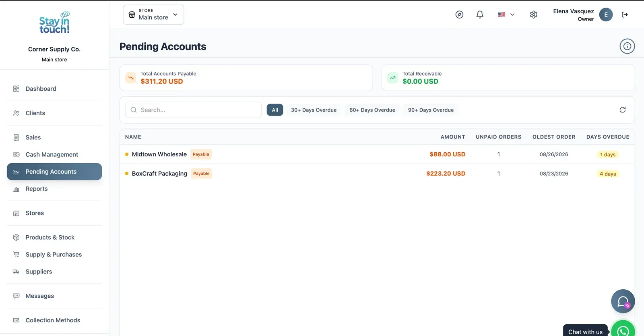644x336 pixels.
Task: Click the account search field
Action: coord(193,110)
